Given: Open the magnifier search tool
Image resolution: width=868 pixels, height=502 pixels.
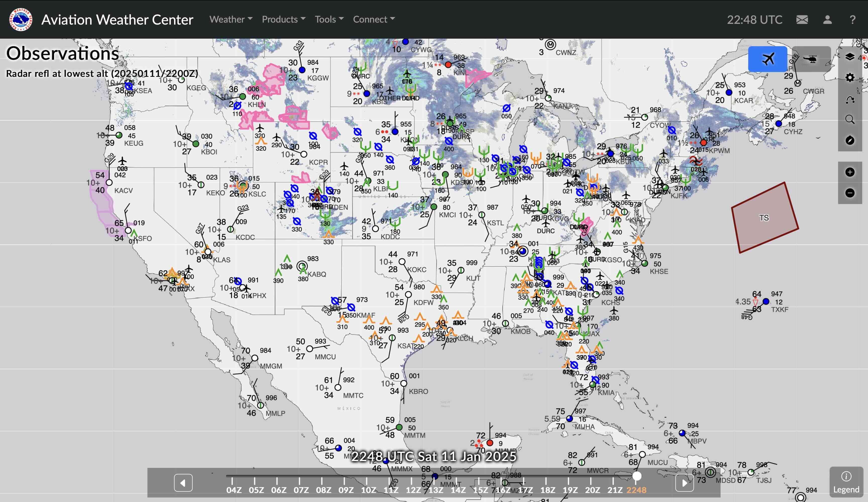Looking at the screenshot, I should [850, 119].
